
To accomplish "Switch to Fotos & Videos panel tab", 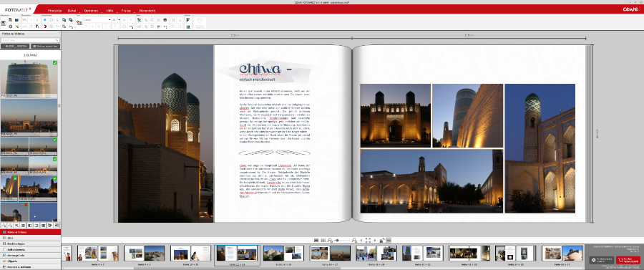I will click(30, 232).
